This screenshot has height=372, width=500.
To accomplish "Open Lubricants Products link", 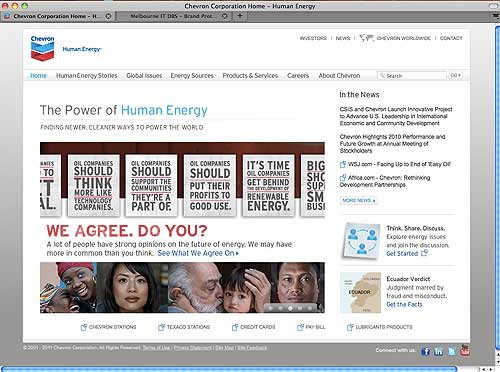I will pos(384,327).
